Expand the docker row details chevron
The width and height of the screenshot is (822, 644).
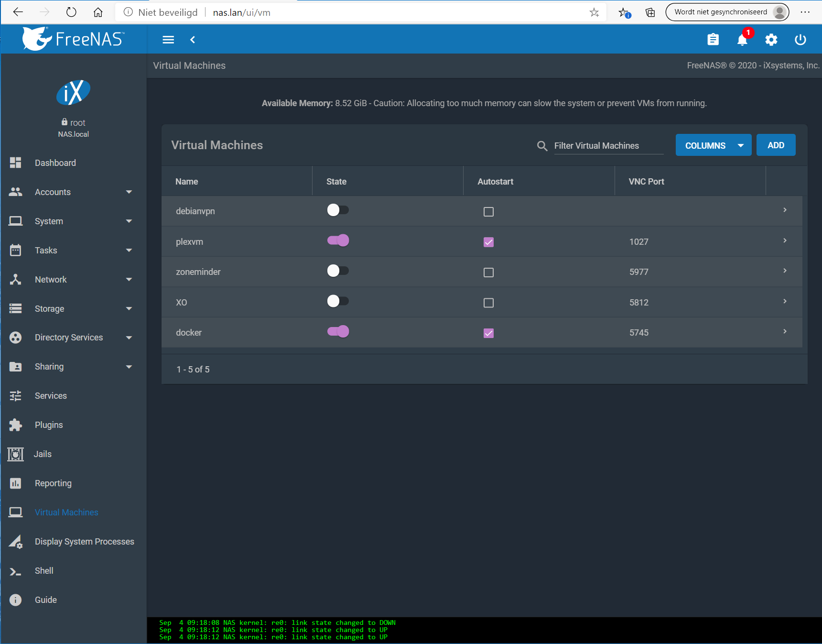point(785,331)
